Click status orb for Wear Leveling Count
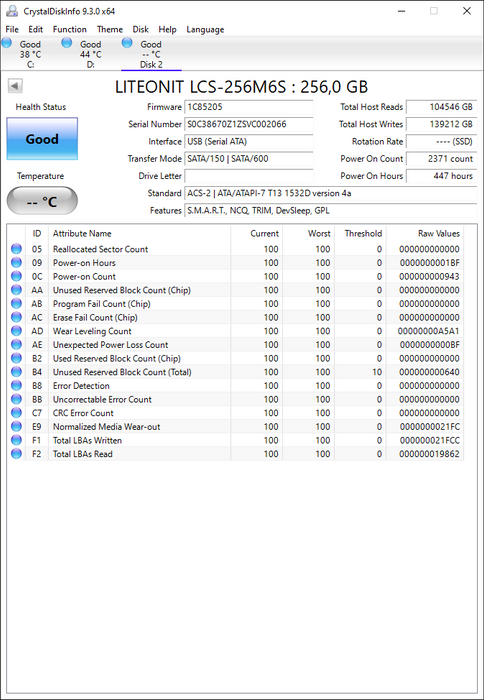 click(17, 331)
